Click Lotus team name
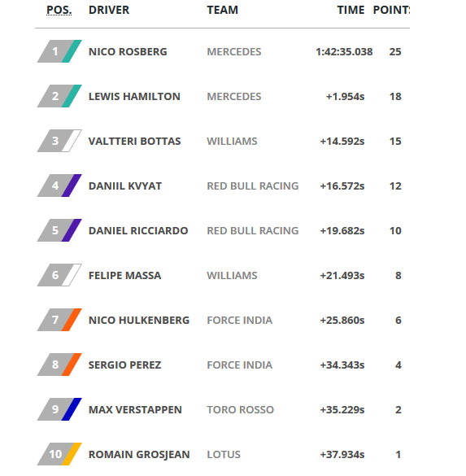 click(224, 455)
